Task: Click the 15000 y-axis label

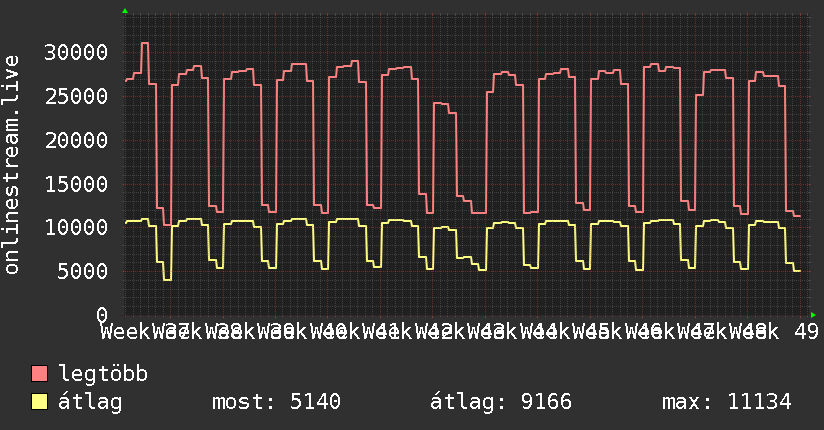Action: pos(76,184)
